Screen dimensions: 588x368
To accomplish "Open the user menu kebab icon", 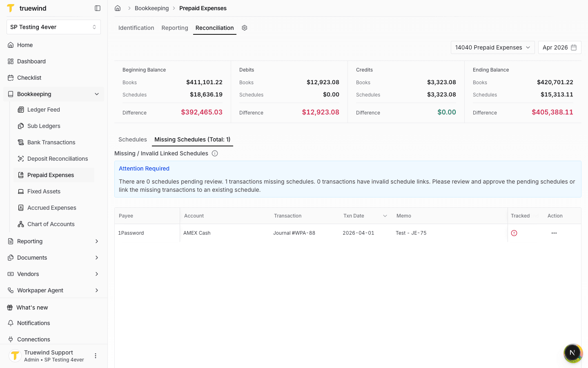I will pos(96,356).
